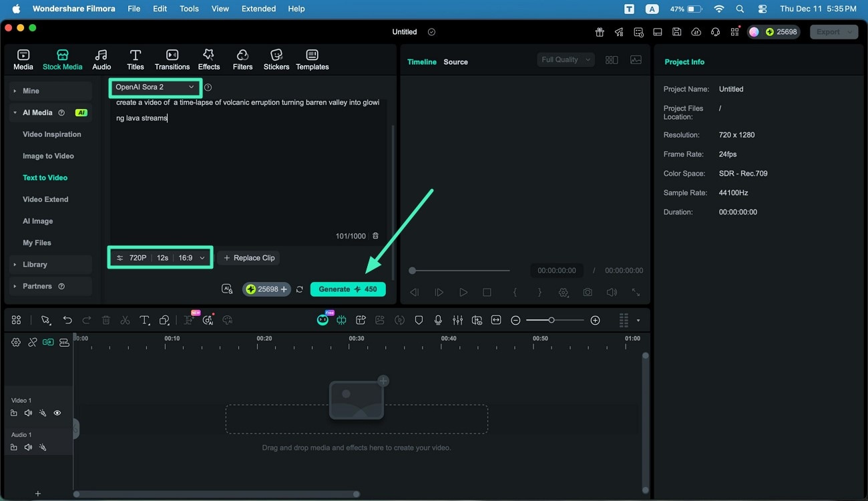
Task: Undo the last action
Action: pos(67,321)
